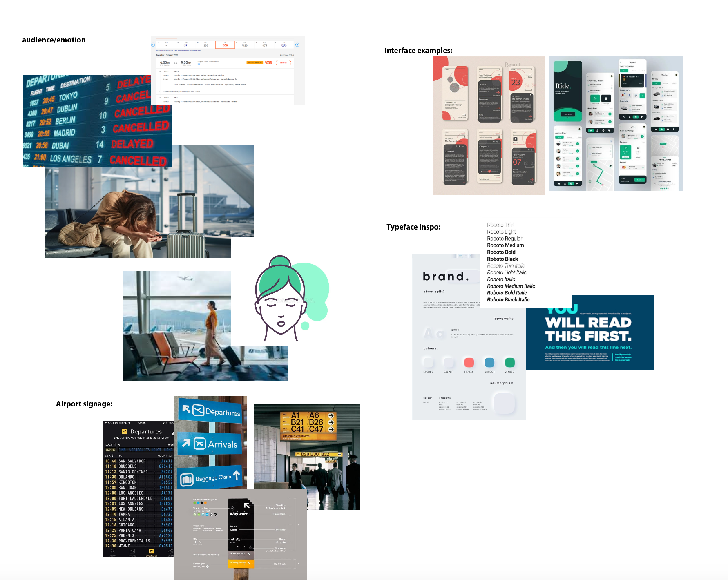
Task: Click flight number AA171
Action: [x=167, y=493]
